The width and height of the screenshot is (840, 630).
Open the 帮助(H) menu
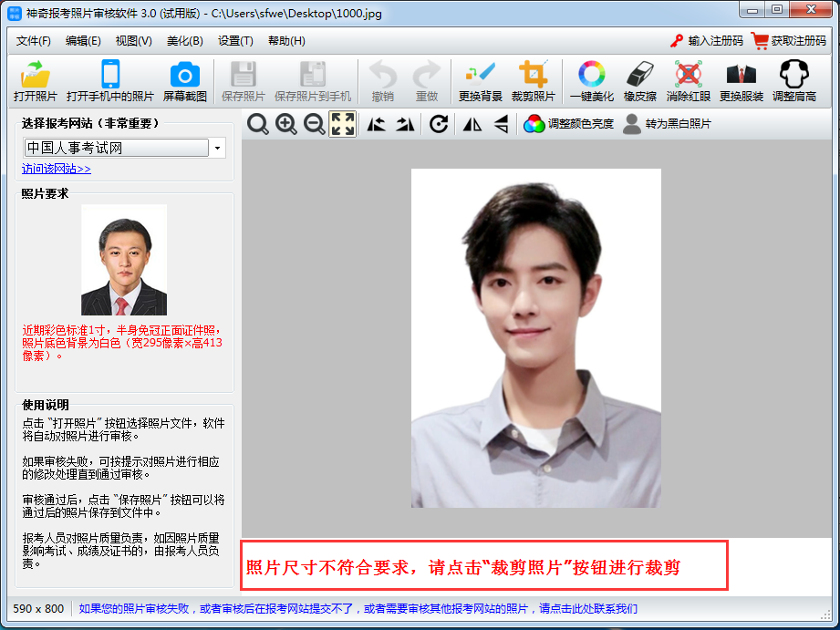286,41
